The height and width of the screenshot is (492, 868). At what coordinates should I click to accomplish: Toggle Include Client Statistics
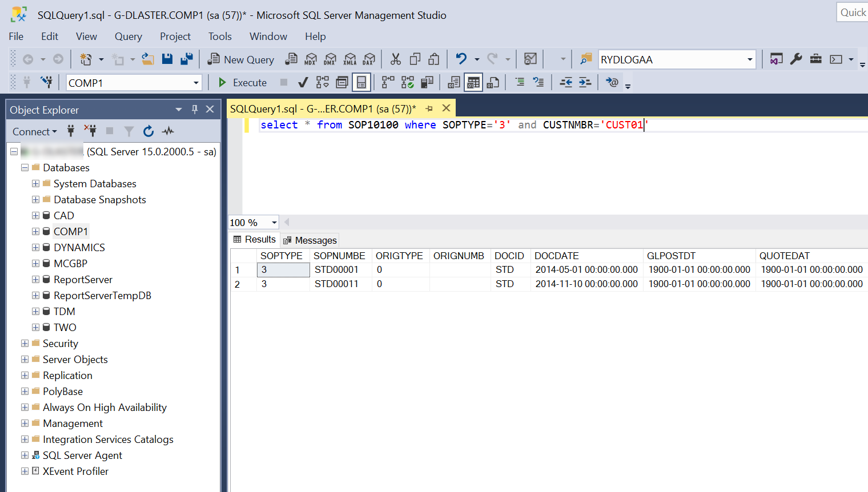point(427,83)
